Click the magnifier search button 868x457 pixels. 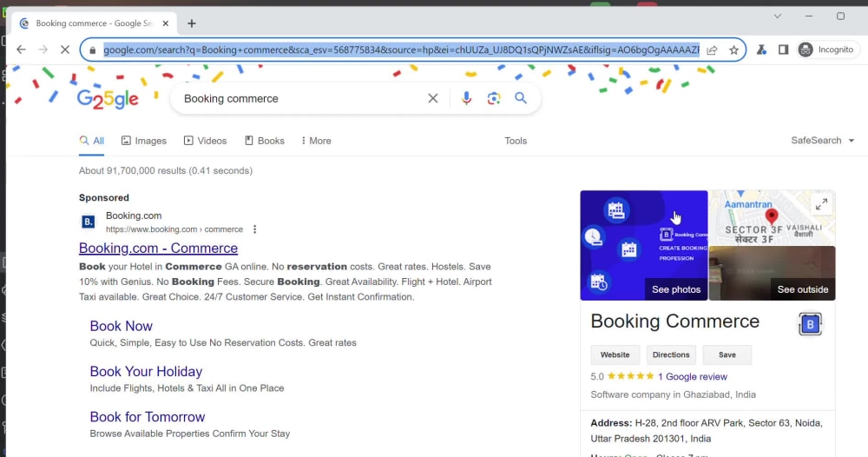(521, 98)
